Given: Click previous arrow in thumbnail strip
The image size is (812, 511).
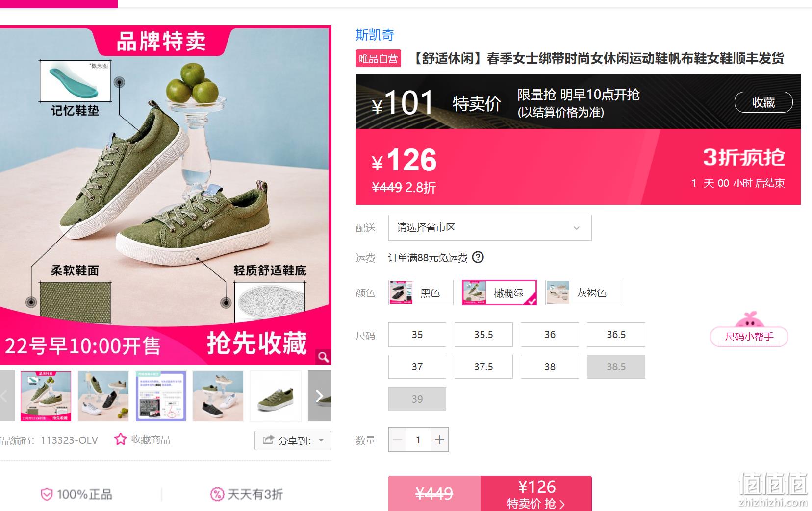Looking at the screenshot, I should click(7, 396).
